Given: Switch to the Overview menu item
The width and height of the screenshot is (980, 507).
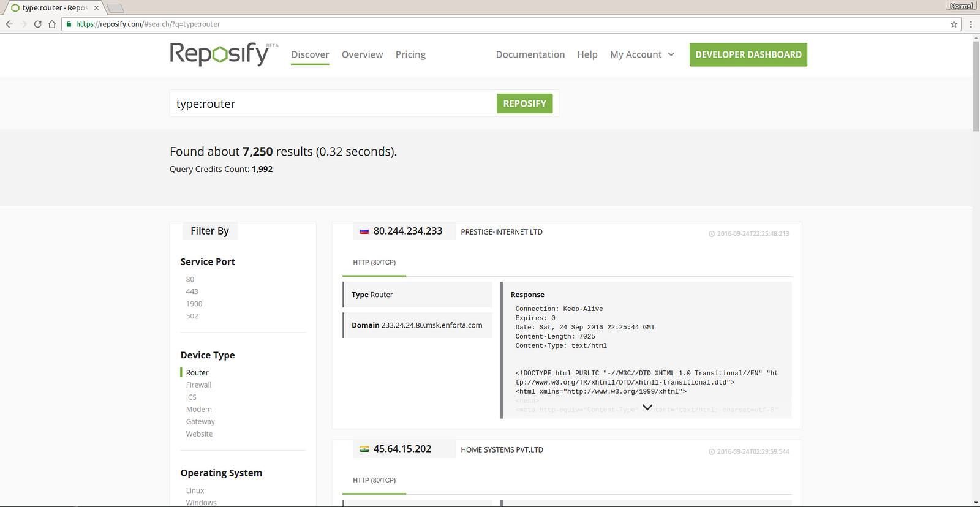Looking at the screenshot, I should coord(362,54).
